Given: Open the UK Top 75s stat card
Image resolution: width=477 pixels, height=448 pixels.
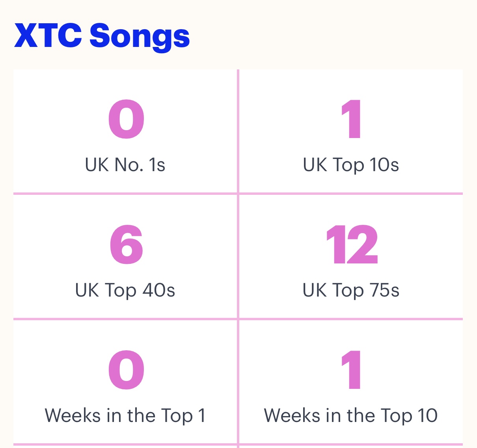Looking at the screenshot, I should point(351,256).
